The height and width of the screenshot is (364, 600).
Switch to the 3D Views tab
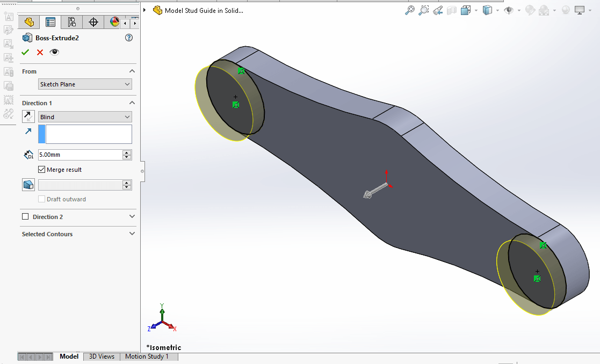coord(102,356)
